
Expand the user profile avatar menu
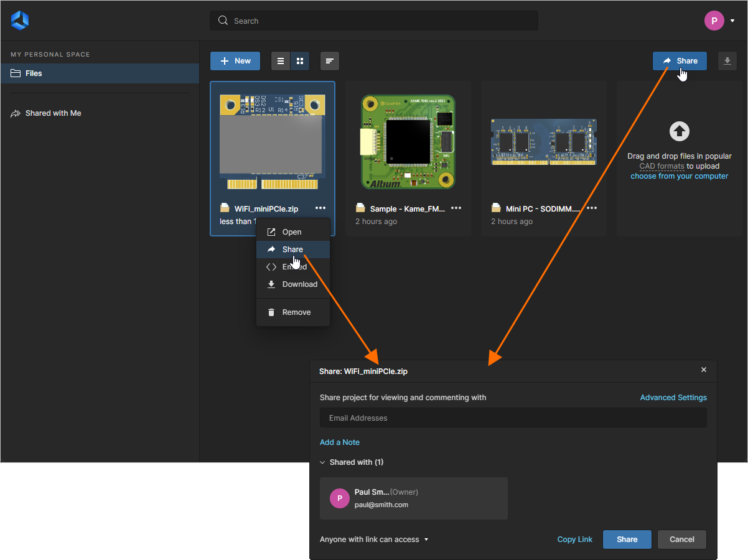(x=714, y=20)
